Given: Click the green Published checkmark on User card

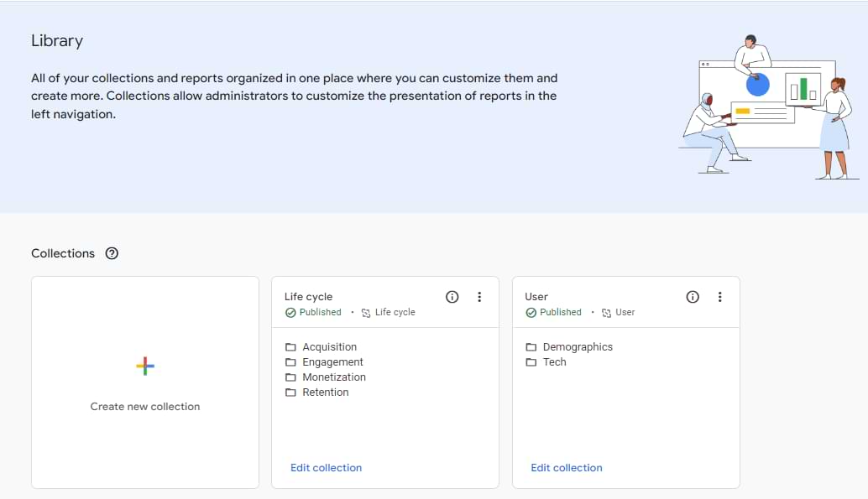Looking at the screenshot, I should [x=531, y=312].
